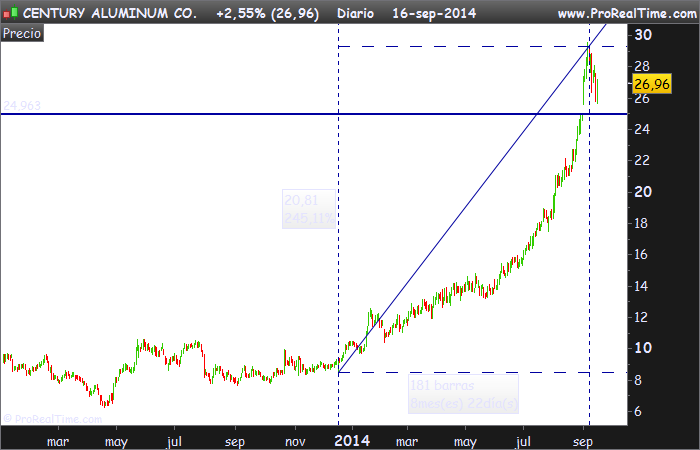The width and height of the screenshot is (700, 450).
Task: Click the 12 price axis label
Action: point(642,317)
